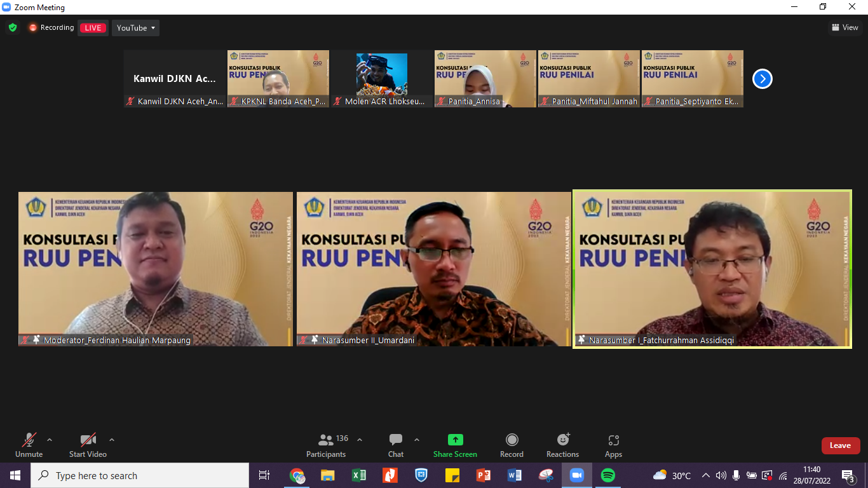The width and height of the screenshot is (868, 488).
Task: Leave the meeting
Action: click(841, 445)
